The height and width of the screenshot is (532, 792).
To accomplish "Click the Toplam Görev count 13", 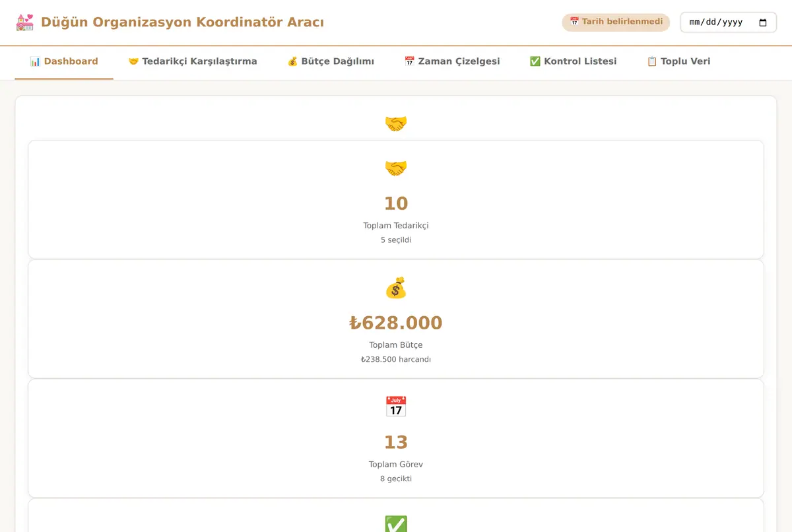I will click(396, 442).
